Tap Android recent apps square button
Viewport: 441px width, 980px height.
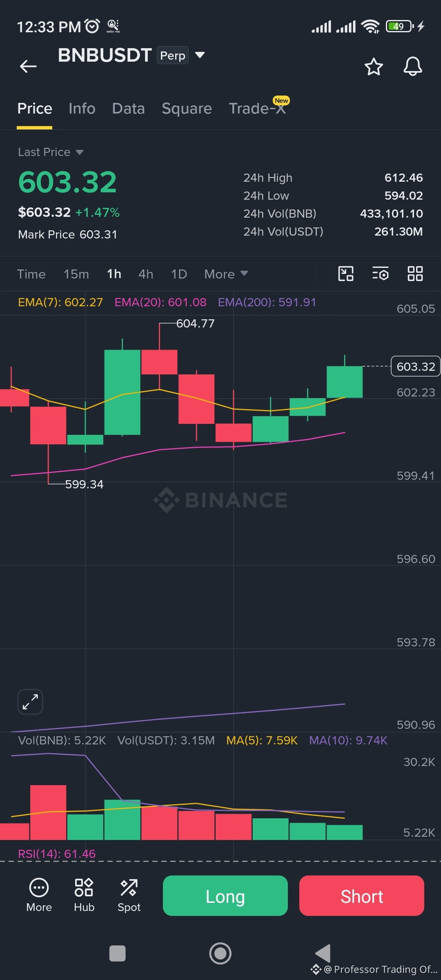[x=118, y=953]
